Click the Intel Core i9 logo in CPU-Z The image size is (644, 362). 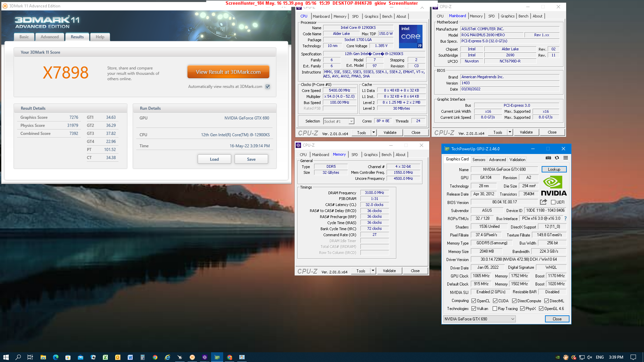tap(411, 37)
